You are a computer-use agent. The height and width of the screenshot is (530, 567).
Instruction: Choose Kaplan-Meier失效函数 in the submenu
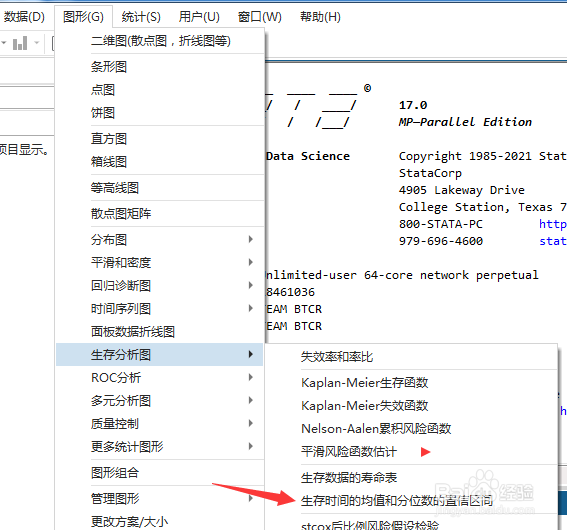pos(412,406)
